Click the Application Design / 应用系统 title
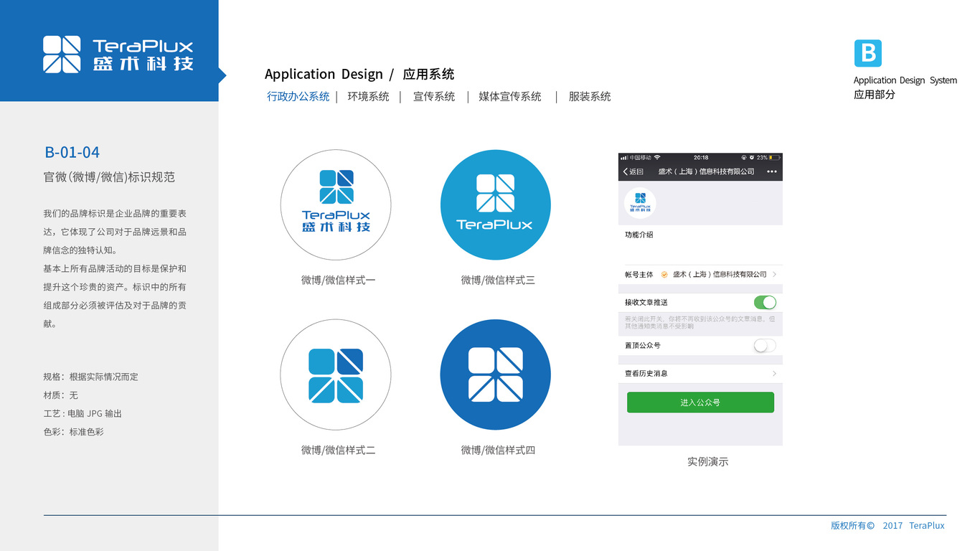This screenshot has width=980, height=551. click(x=359, y=74)
